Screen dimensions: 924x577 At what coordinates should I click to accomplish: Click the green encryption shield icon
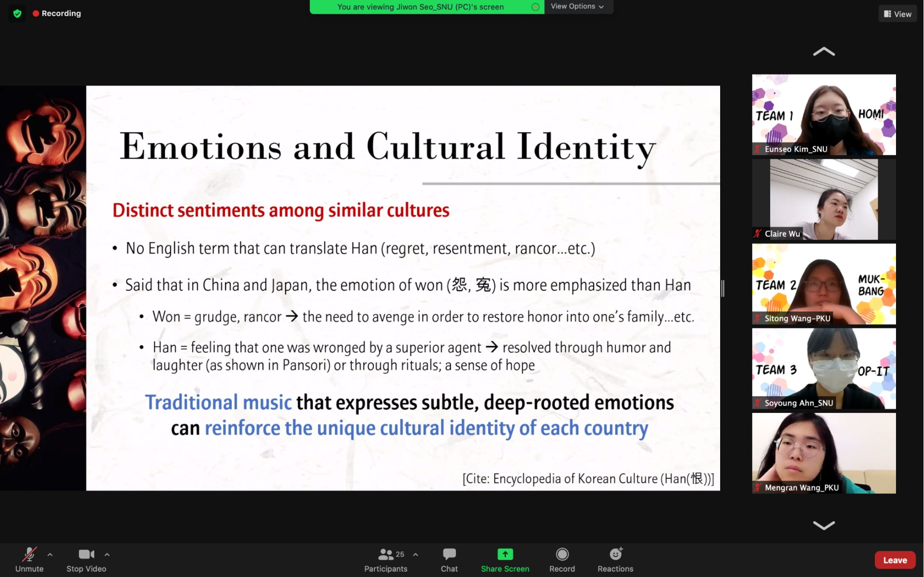[17, 13]
